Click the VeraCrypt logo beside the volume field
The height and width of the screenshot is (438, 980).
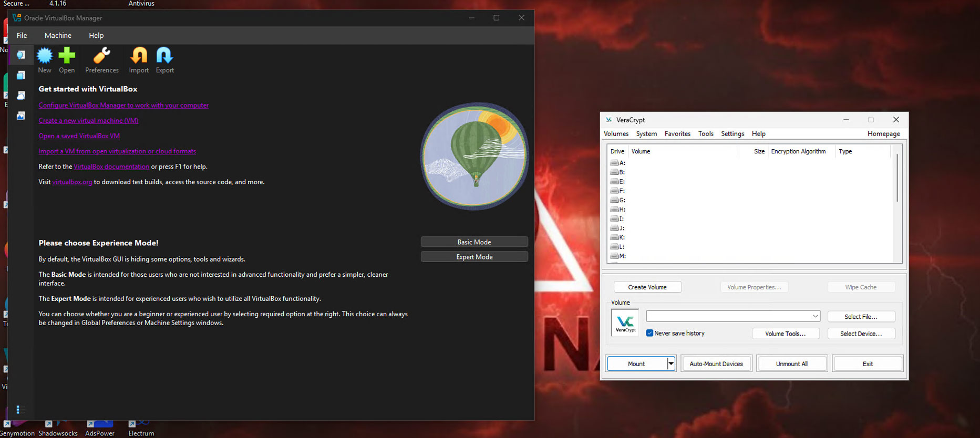pyautogui.click(x=625, y=322)
